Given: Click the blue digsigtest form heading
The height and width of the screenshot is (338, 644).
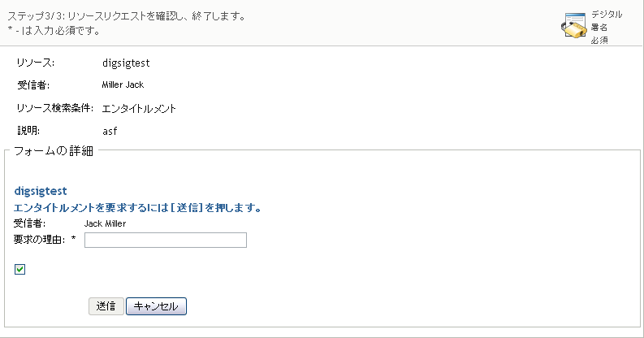Looking at the screenshot, I should pos(41,191).
